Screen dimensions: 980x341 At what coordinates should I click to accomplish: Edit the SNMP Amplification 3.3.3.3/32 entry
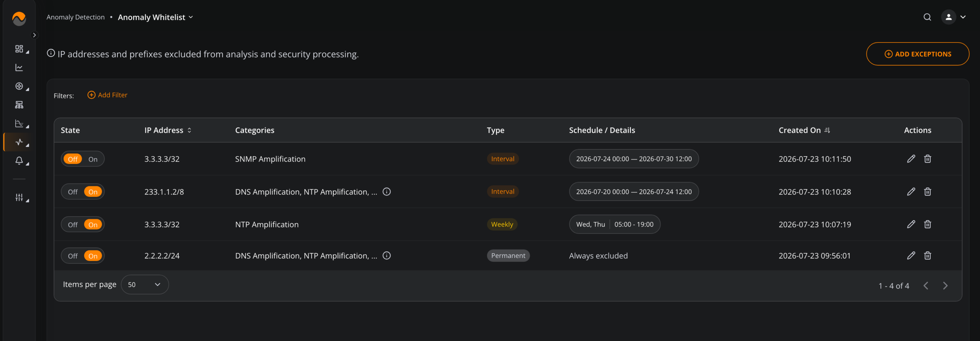911,159
